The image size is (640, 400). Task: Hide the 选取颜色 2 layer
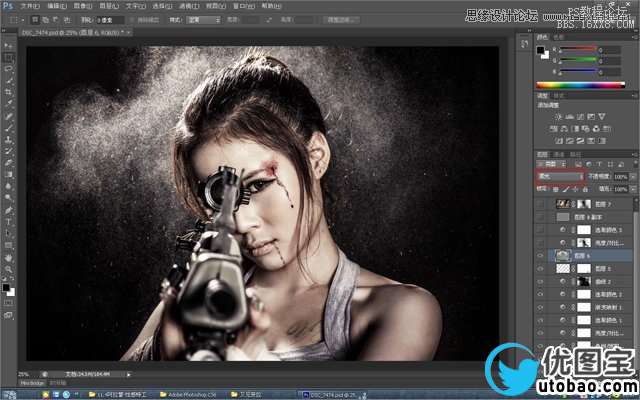540,294
